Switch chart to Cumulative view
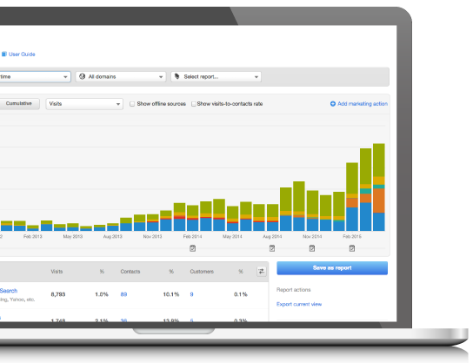Image resolution: width=473 pixels, height=363 pixels. pyautogui.click(x=19, y=104)
